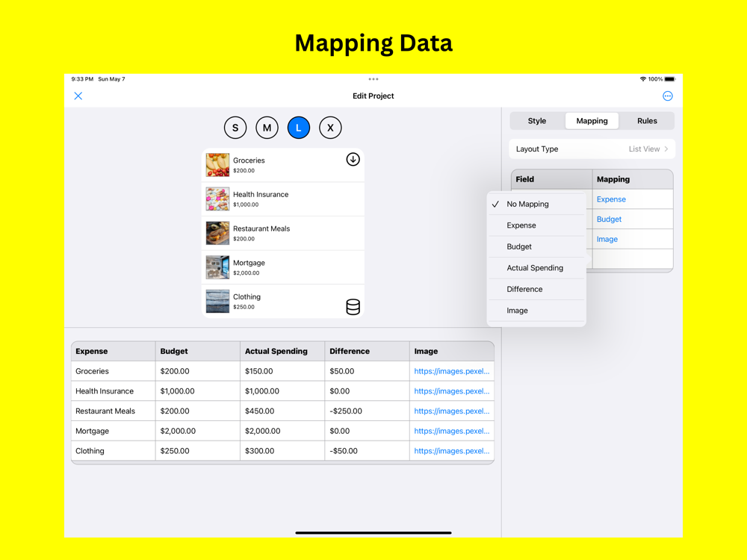Open the Mortgage image URL link
The width and height of the screenshot is (747, 560).
point(452,431)
